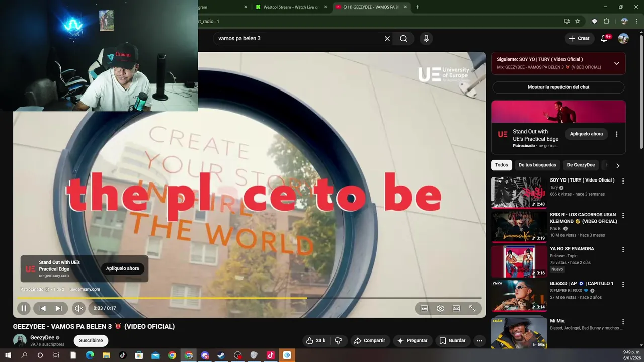644x362 pixels.
Task: Open Microsoft Edge from the taskbar
Action: (90, 355)
